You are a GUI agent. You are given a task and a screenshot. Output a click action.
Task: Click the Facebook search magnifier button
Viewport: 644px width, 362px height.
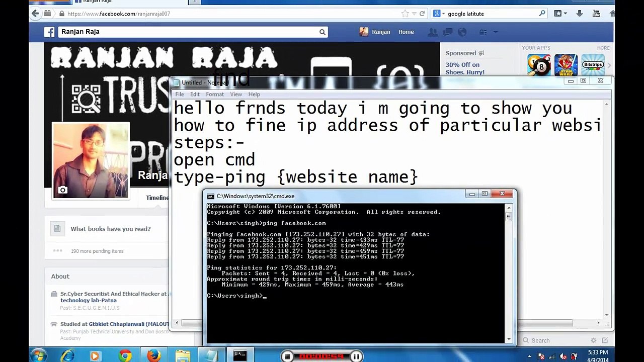tap(323, 32)
